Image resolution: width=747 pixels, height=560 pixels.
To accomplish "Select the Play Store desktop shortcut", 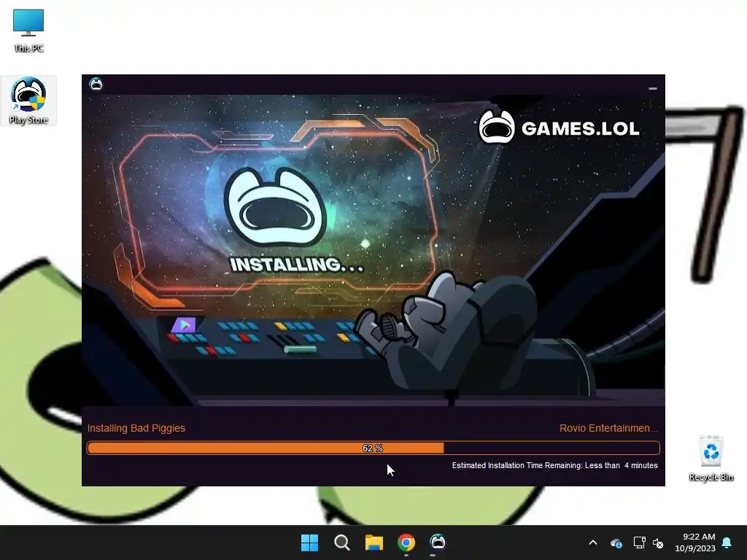I will pos(28,101).
